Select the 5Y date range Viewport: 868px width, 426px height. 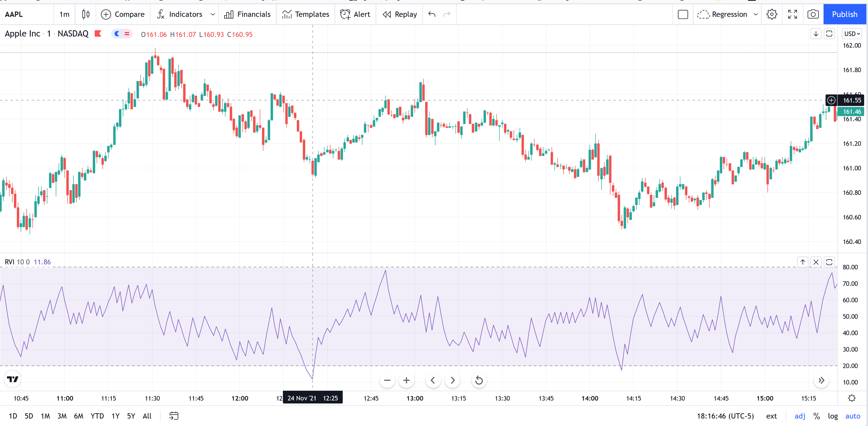[131, 416]
